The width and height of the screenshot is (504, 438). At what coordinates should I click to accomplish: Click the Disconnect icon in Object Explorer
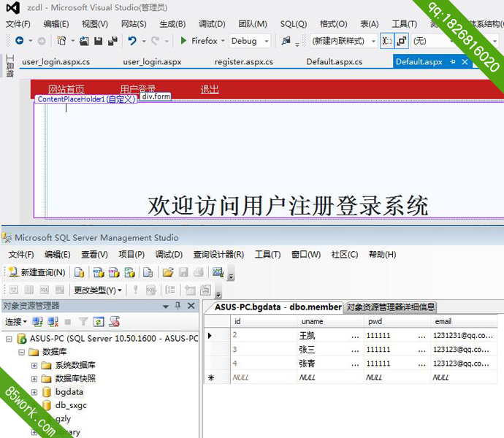pos(53,321)
